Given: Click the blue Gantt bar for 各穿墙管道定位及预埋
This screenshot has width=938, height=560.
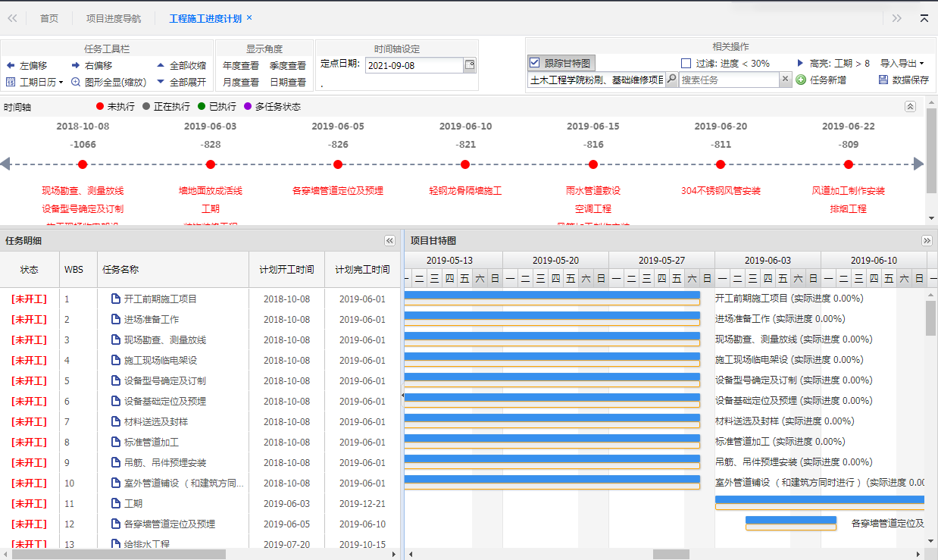Looking at the screenshot, I should coord(790,521).
